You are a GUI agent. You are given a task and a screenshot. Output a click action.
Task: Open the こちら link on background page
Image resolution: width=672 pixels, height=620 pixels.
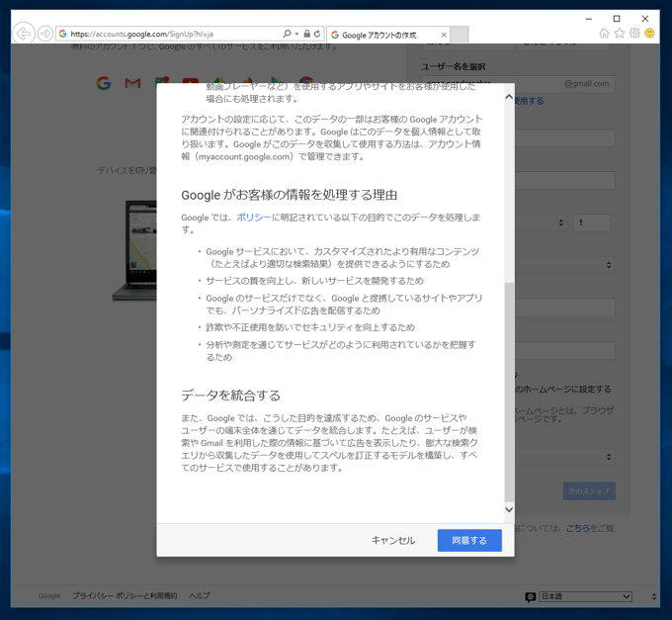[577, 528]
